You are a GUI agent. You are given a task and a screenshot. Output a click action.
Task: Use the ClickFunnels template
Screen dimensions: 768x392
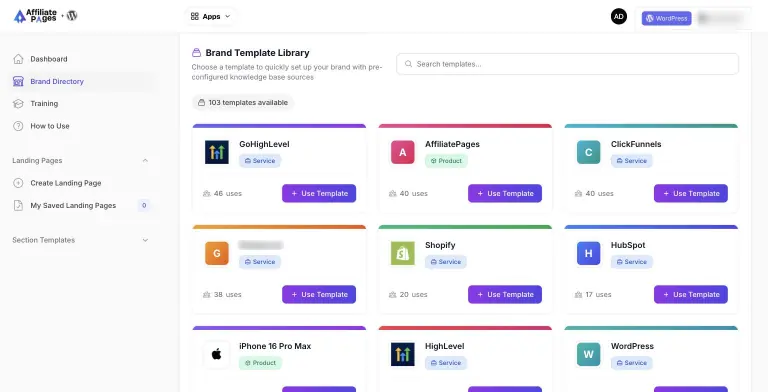[691, 193]
